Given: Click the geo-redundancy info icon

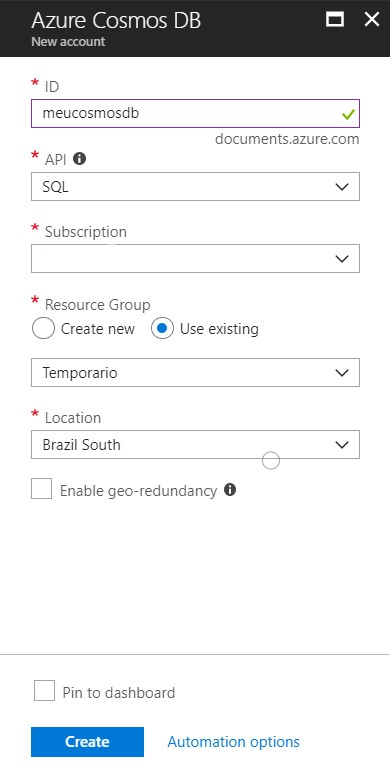Looking at the screenshot, I should tap(230, 490).
